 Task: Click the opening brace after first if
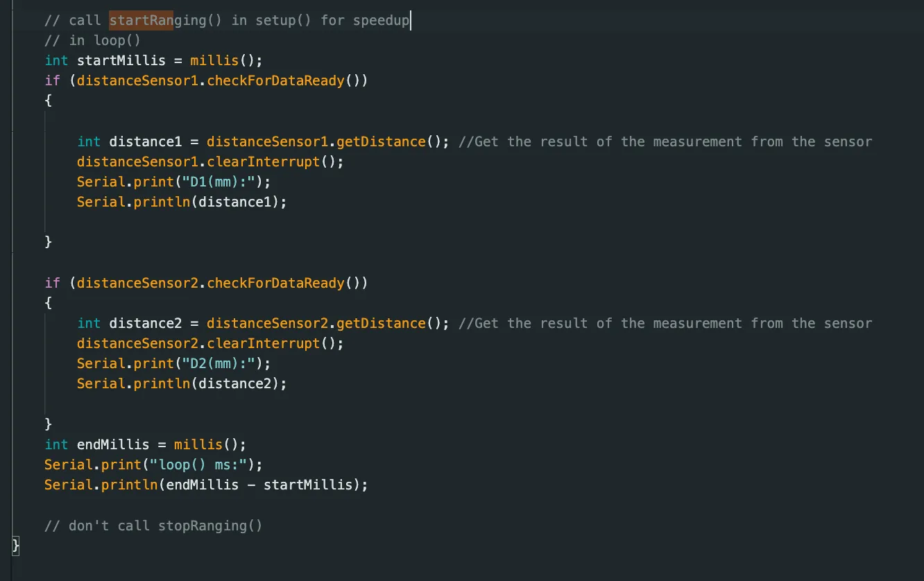47,101
